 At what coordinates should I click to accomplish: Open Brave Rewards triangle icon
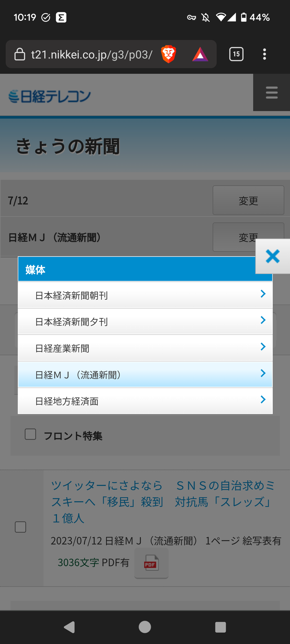point(200,54)
